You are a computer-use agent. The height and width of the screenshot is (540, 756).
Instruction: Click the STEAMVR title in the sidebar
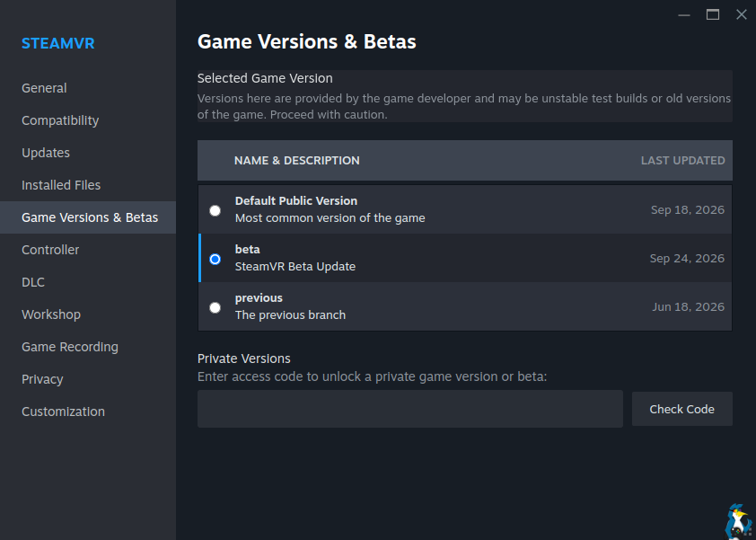(57, 43)
